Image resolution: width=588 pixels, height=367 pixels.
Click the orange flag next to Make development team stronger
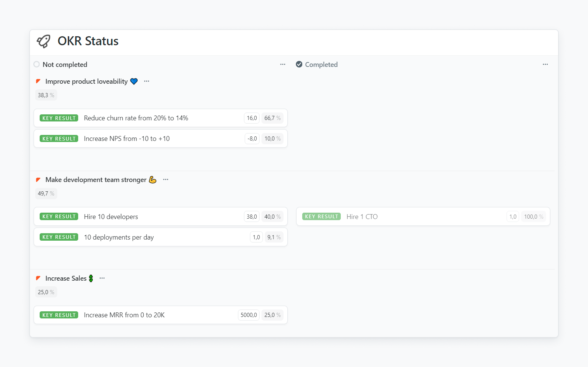point(38,180)
